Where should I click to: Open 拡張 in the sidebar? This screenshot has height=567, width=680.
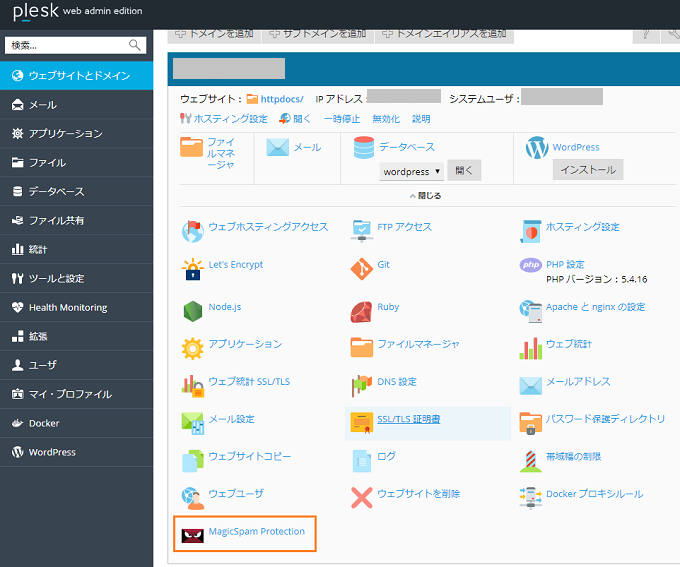point(76,336)
